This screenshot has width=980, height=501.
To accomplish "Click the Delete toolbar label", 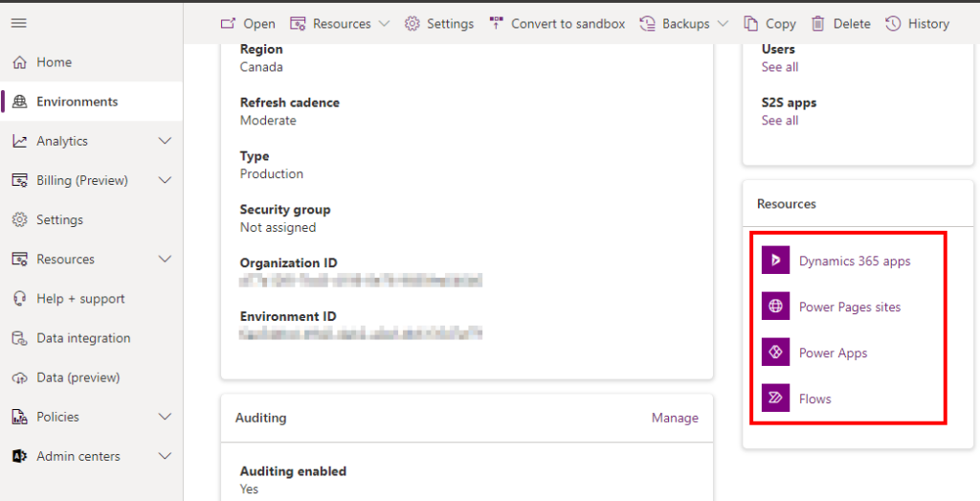I will coord(852,24).
